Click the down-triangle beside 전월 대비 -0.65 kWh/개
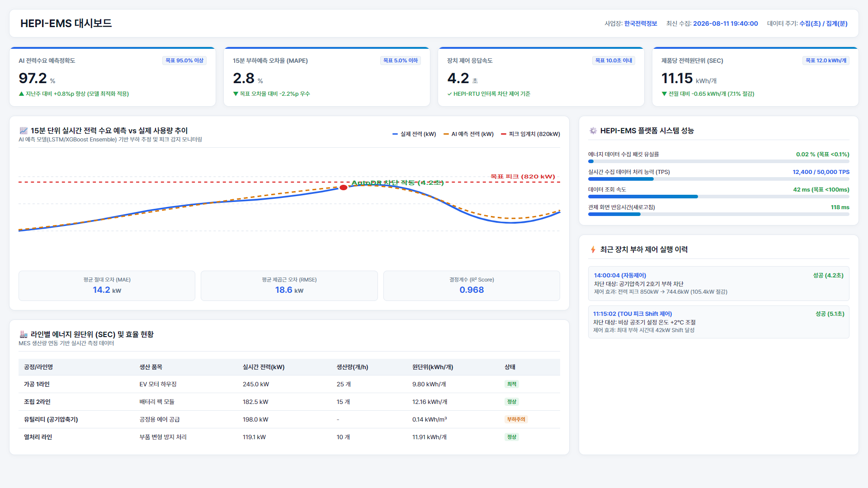 (x=664, y=94)
